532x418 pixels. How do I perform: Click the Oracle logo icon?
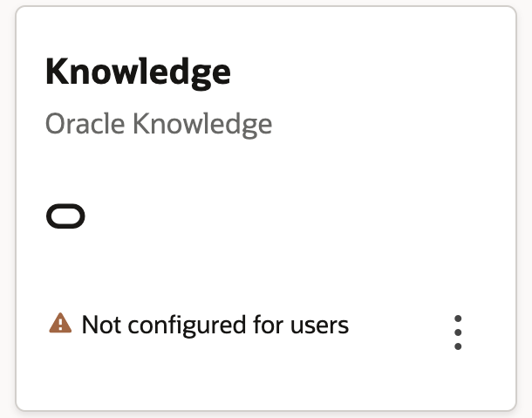point(65,216)
